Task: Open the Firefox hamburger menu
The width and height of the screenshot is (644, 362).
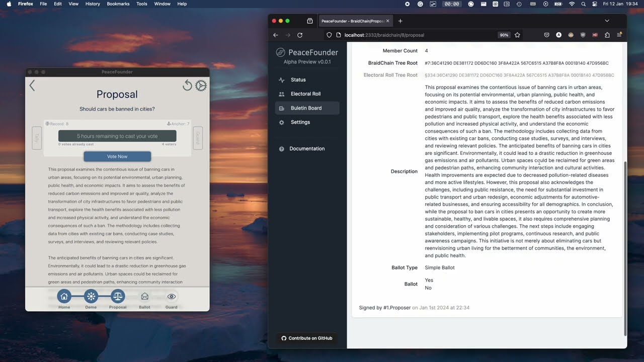Action: pos(619,35)
